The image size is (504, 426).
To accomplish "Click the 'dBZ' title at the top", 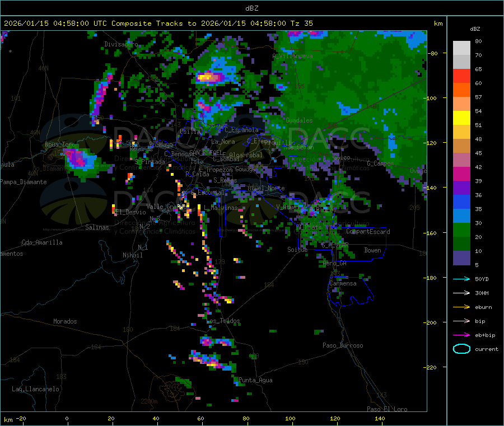I will pyautogui.click(x=251, y=8).
